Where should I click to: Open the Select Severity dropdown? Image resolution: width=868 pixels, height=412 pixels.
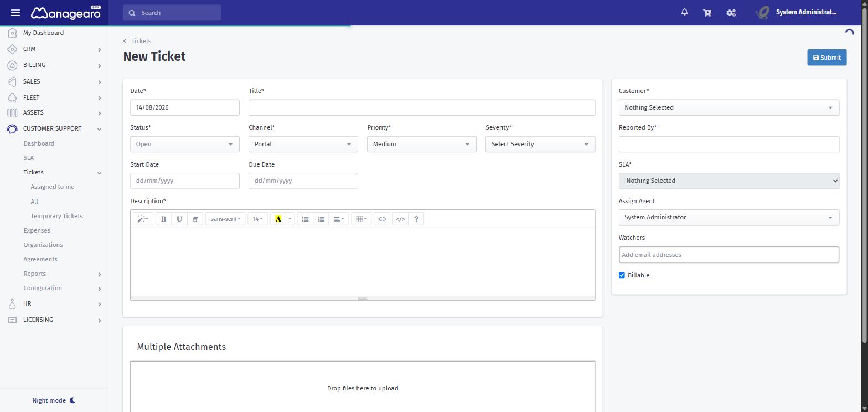coord(540,144)
